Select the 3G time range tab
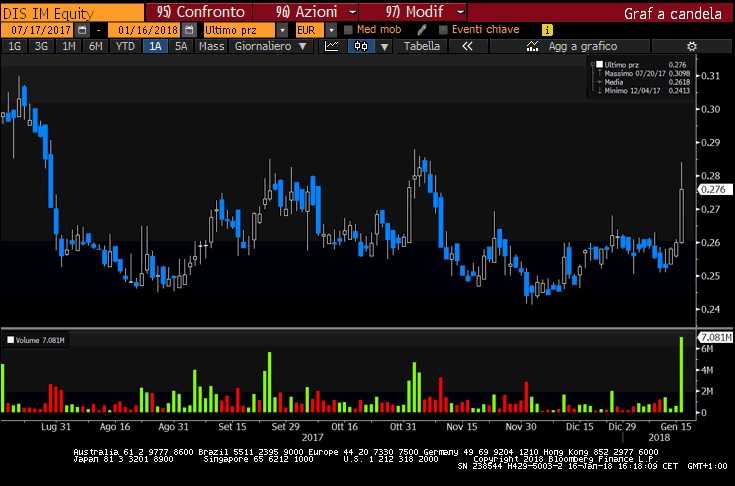 coord(41,46)
